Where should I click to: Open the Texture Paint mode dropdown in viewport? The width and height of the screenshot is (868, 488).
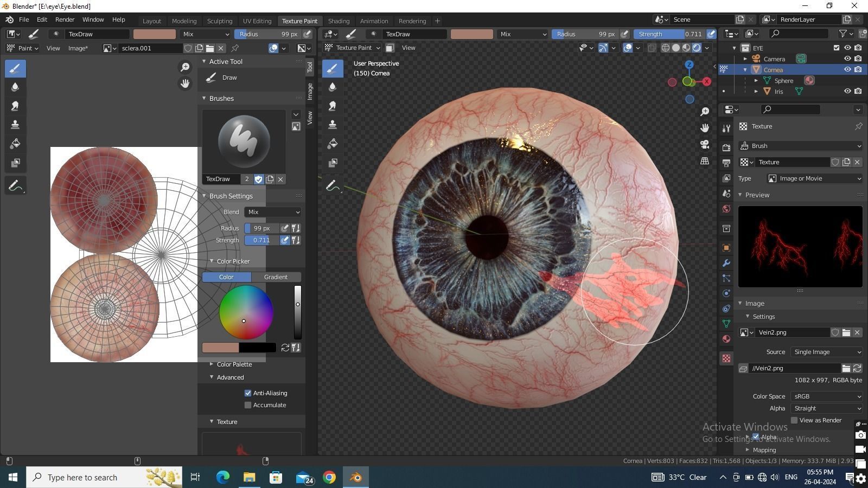(353, 48)
